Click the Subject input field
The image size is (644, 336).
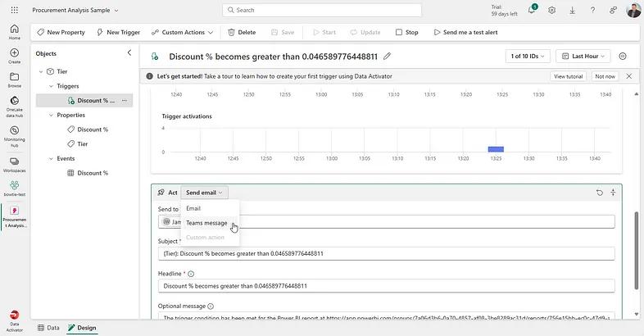[x=387, y=253]
